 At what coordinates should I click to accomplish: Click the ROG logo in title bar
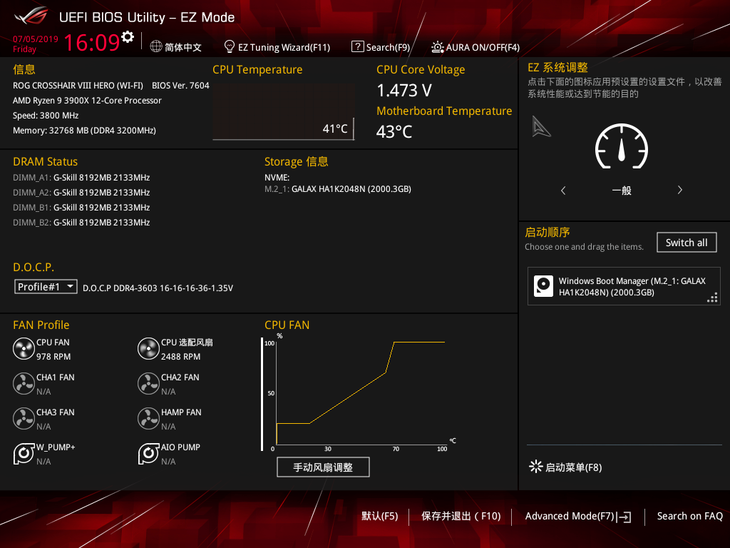[31, 16]
